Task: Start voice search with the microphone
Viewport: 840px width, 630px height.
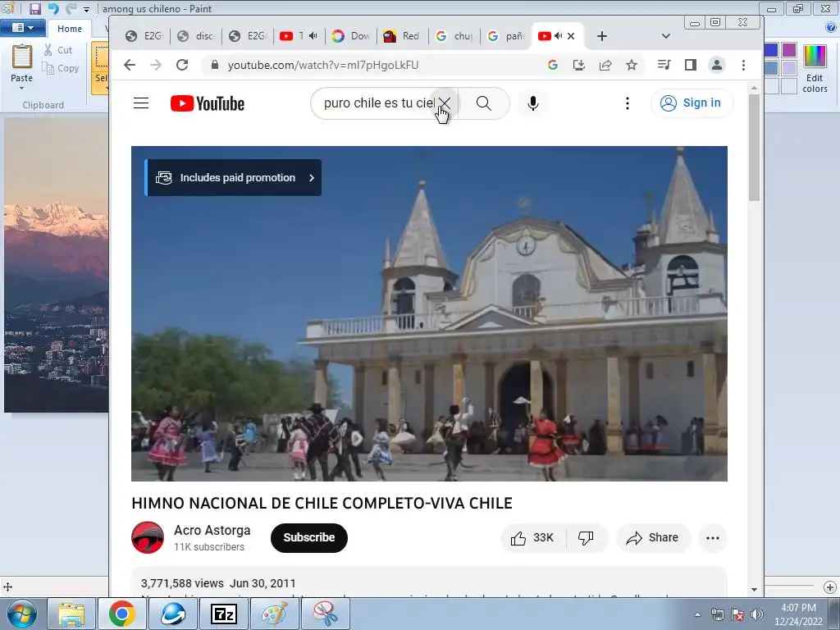Action: coord(532,103)
